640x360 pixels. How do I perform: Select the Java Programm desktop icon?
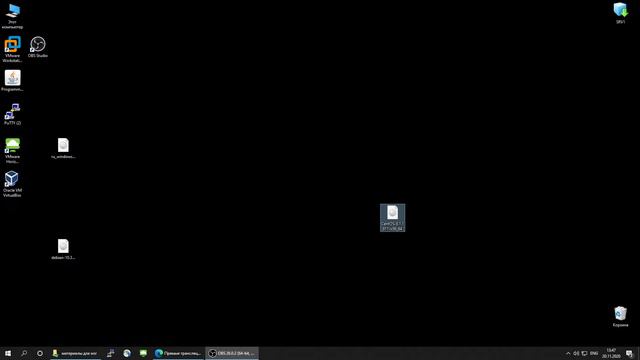coord(12,81)
